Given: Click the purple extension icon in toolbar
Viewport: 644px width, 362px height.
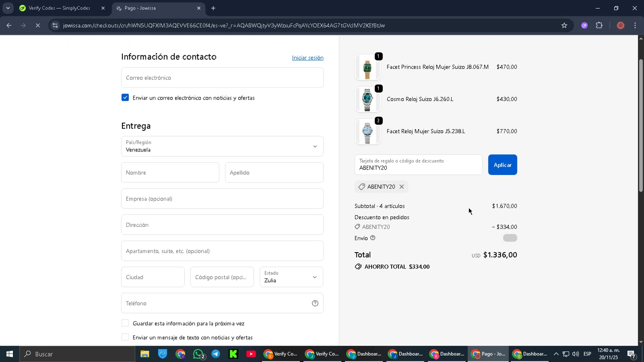Looking at the screenshot, I should pyautogui.click(x=584, y=25).
